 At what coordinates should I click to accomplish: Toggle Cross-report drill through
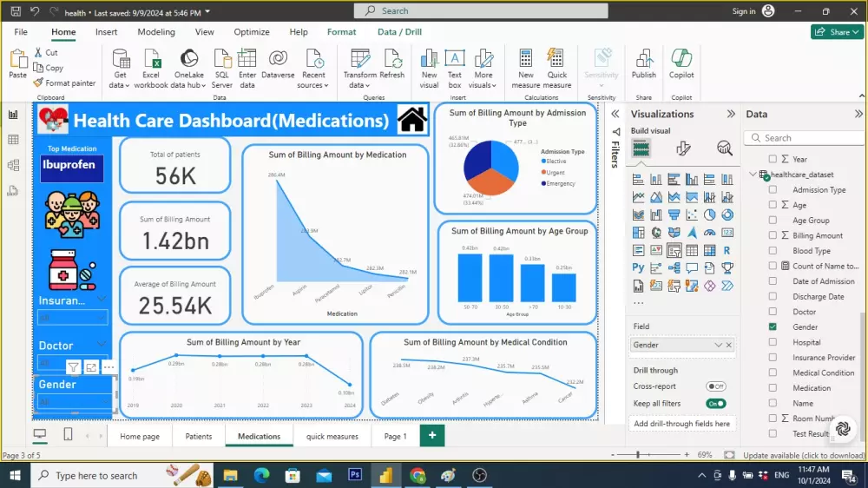716,386
